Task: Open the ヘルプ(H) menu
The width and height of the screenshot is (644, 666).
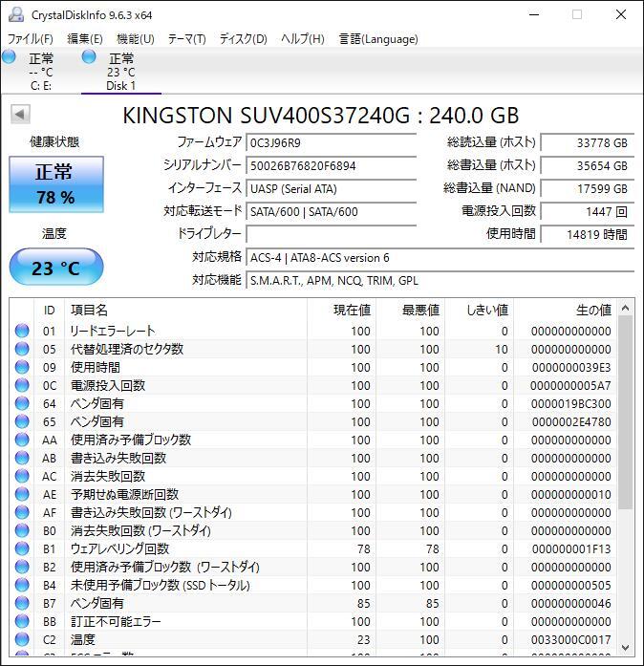Action: [x=303, y=39]
